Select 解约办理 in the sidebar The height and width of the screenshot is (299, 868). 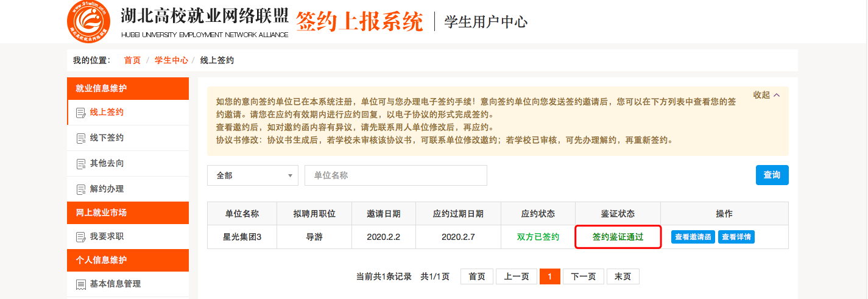107,189
